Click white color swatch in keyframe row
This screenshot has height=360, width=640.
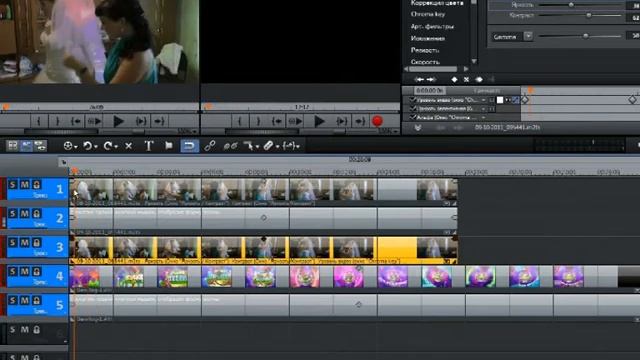click(500, 100)
